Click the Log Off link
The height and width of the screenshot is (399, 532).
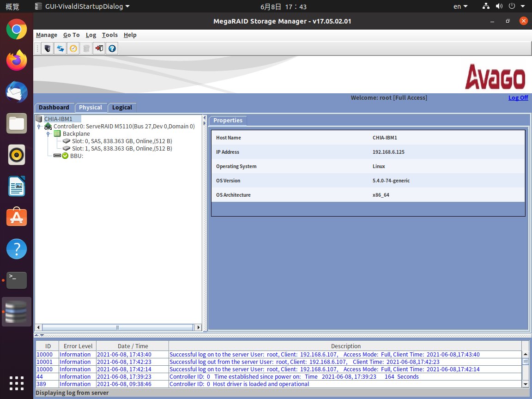tap(518, 98)
